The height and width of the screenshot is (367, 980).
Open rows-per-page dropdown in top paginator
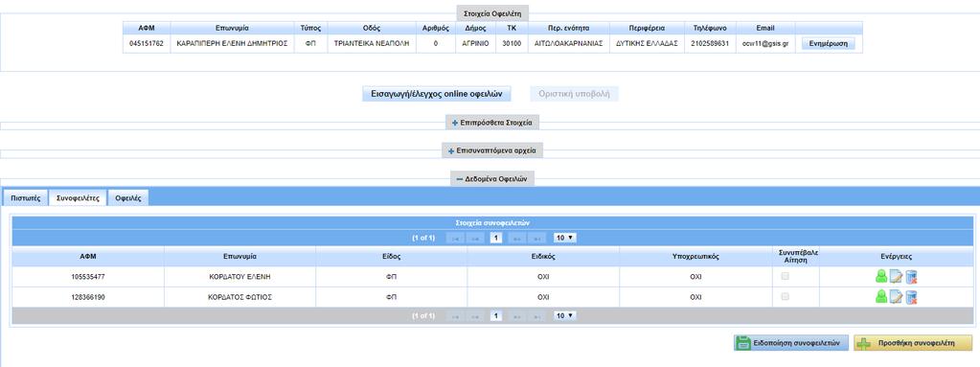coord(565,239)
